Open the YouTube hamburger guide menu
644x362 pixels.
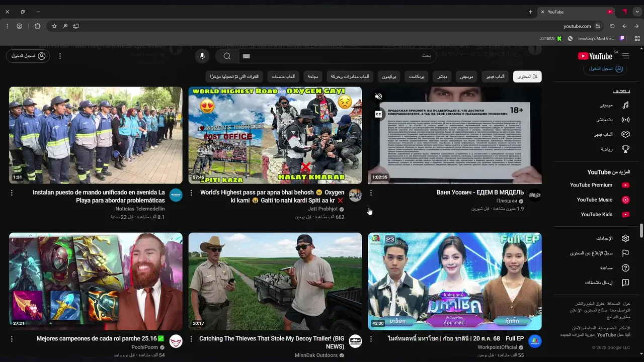point(625,56)
